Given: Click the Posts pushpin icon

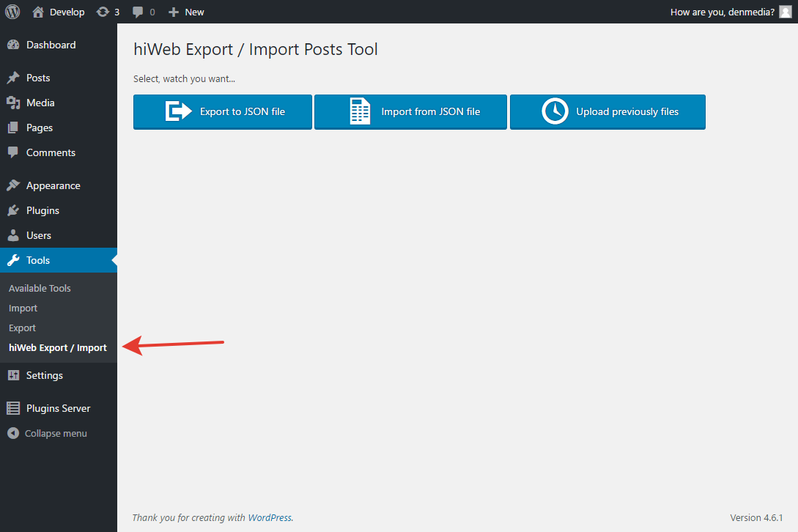Looking at the screenshot, I should point(13,78).
